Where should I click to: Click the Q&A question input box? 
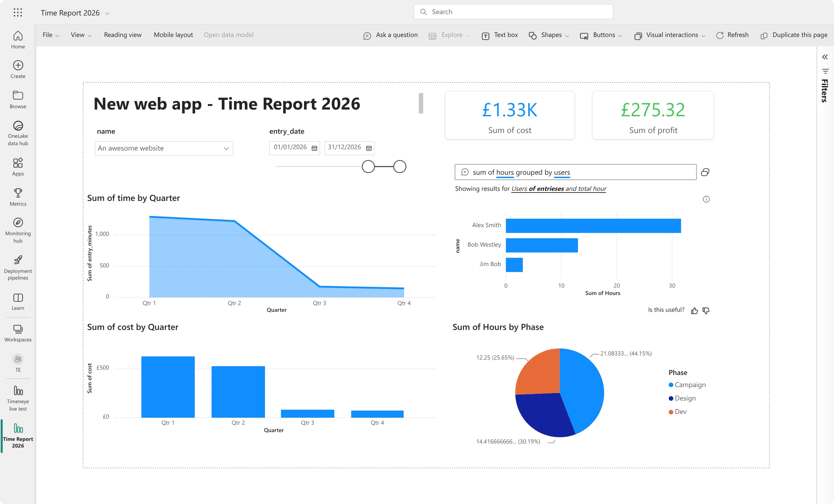pyautogui.click(x=575, y=172)
